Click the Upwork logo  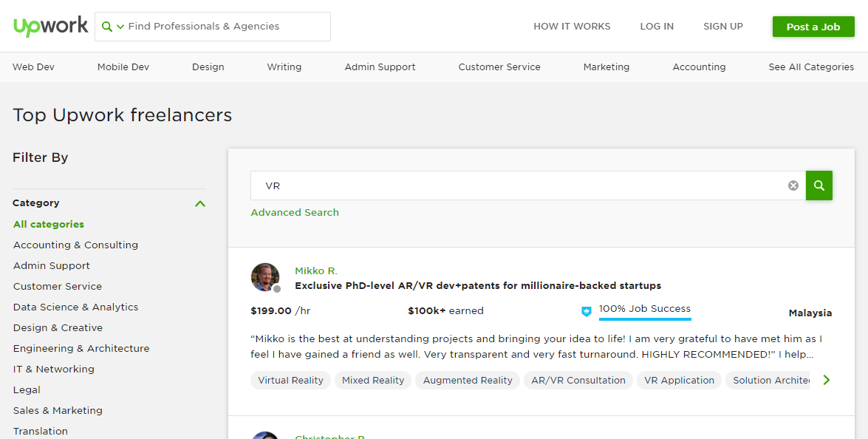pyautogui.click(x=51, y=26)
